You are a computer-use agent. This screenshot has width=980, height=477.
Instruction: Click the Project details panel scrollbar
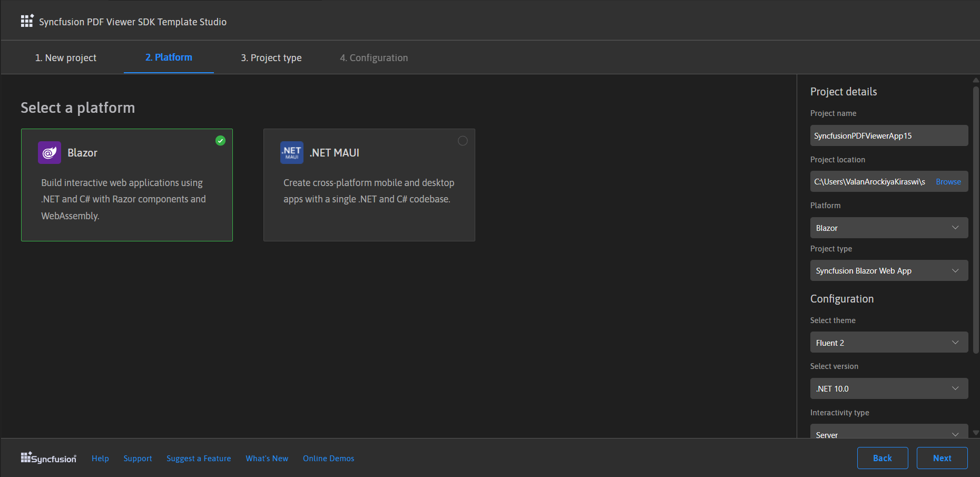(x=976, y=220)
